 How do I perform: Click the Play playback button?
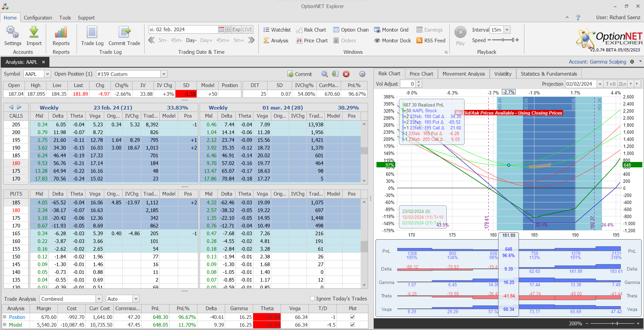[x=460, y=32]
